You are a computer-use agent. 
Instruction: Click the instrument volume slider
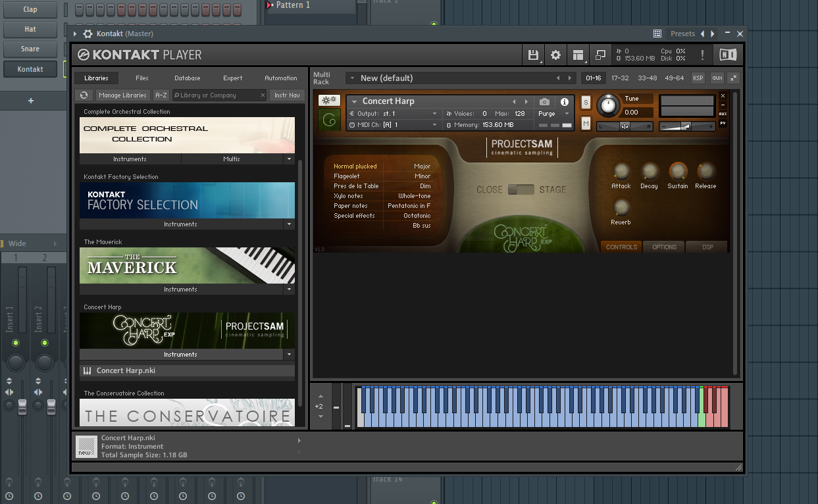click(x=688, y=126)
